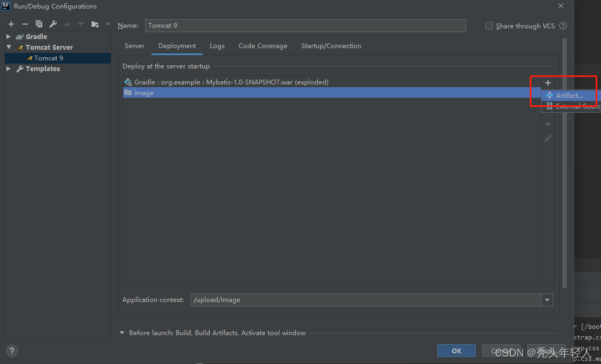The height and width of the screenshot is (364, 601).
Task: Expand the Gradle tree node
Action: tap(9, 36)
